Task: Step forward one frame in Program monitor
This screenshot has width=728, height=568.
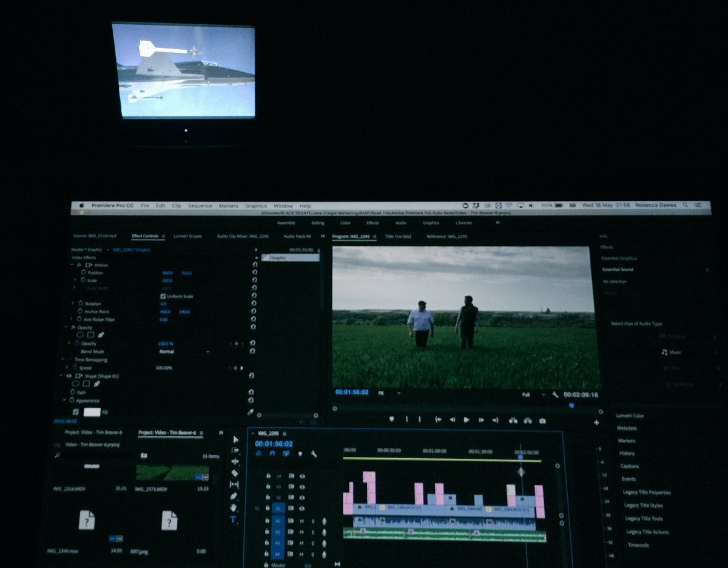Action: (481, 420)
